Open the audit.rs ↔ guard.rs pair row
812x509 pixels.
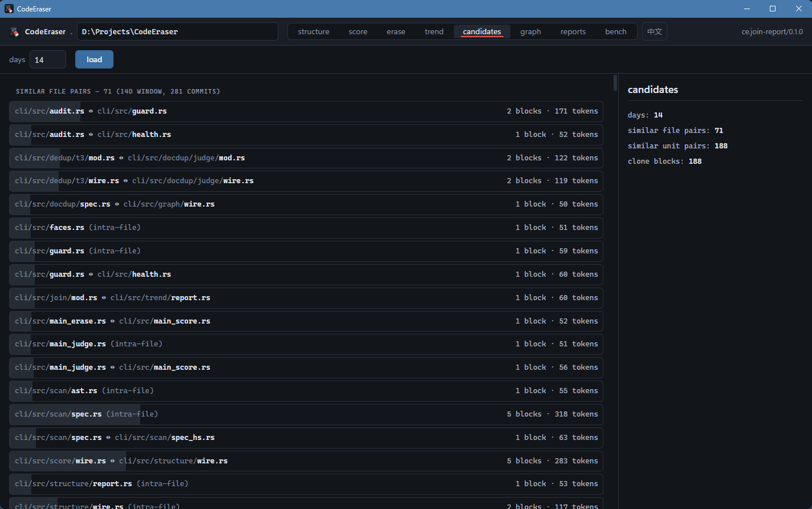click(306, 111)
